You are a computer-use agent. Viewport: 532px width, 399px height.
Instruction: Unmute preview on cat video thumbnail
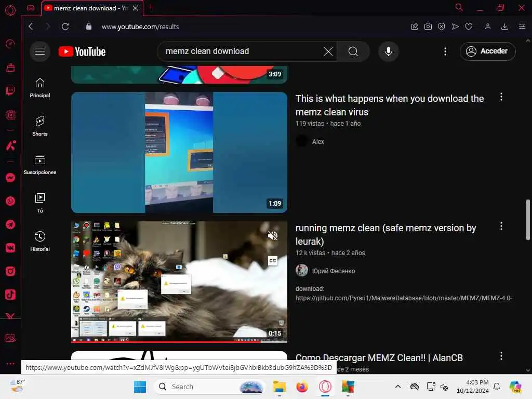click(x=273, y=235)
